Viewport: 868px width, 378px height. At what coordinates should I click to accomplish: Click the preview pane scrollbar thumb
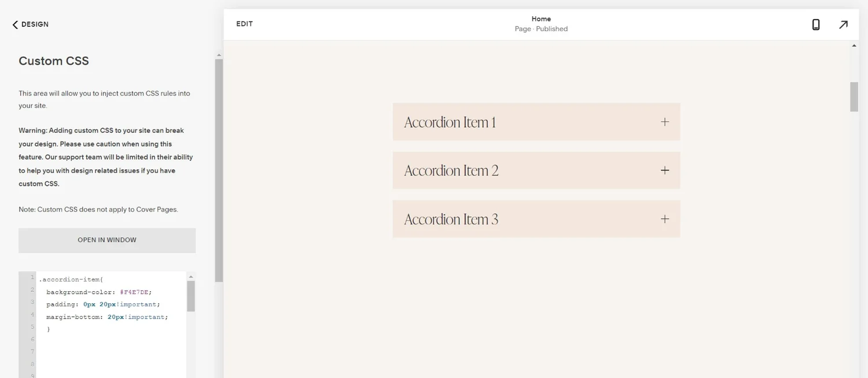tap(853, 97)
